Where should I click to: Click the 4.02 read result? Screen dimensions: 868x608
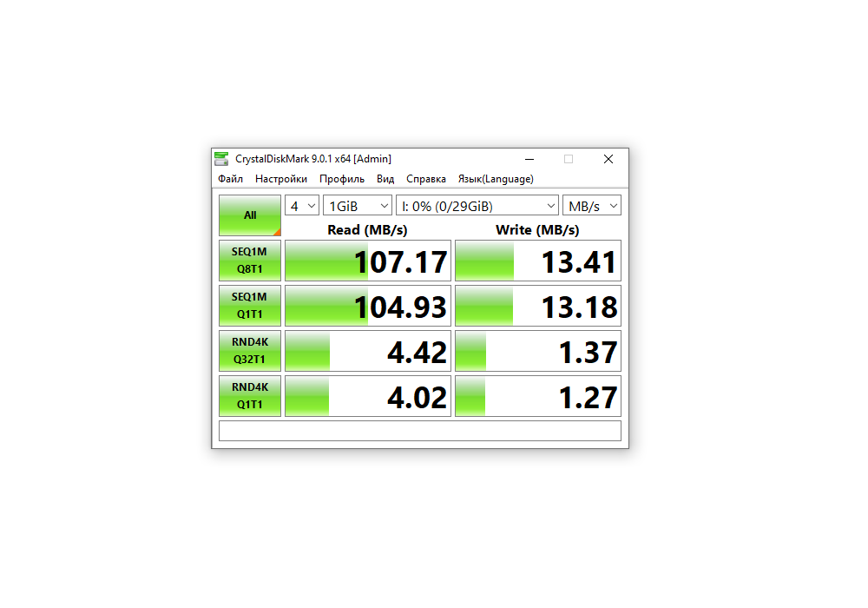click(368, 396)
